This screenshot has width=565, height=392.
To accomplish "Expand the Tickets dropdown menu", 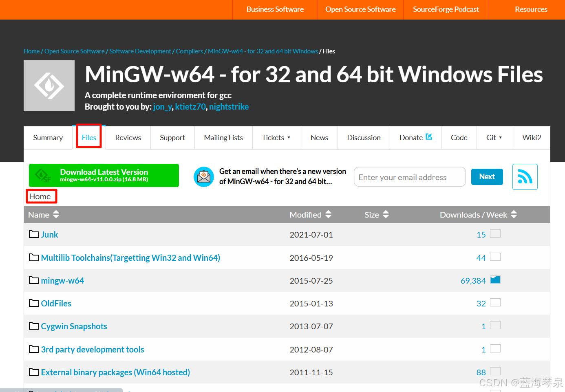I will point(276,138).
